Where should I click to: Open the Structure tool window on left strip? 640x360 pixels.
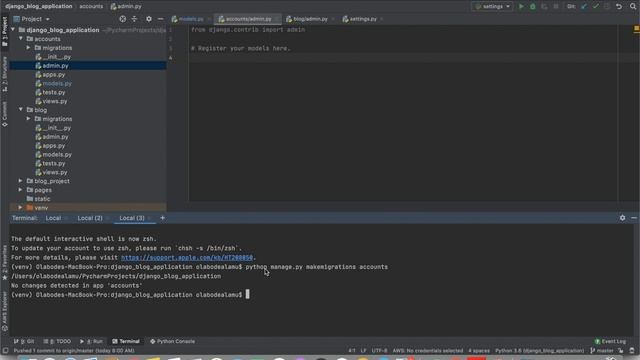coord(4,74)
